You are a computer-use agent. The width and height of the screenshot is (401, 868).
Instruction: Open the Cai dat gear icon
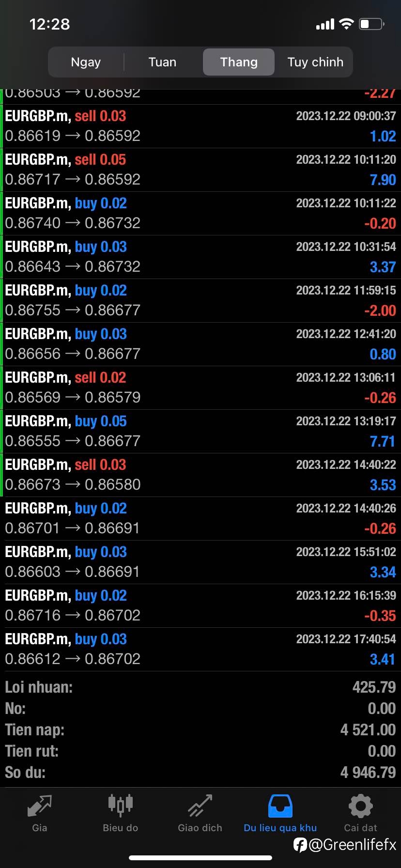coord(360,806)
